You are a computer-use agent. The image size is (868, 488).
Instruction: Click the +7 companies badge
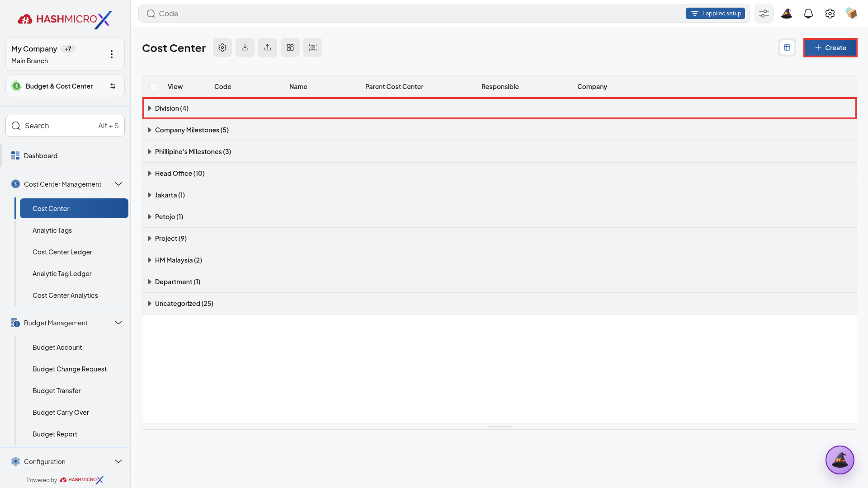click(x=68, y=49)
